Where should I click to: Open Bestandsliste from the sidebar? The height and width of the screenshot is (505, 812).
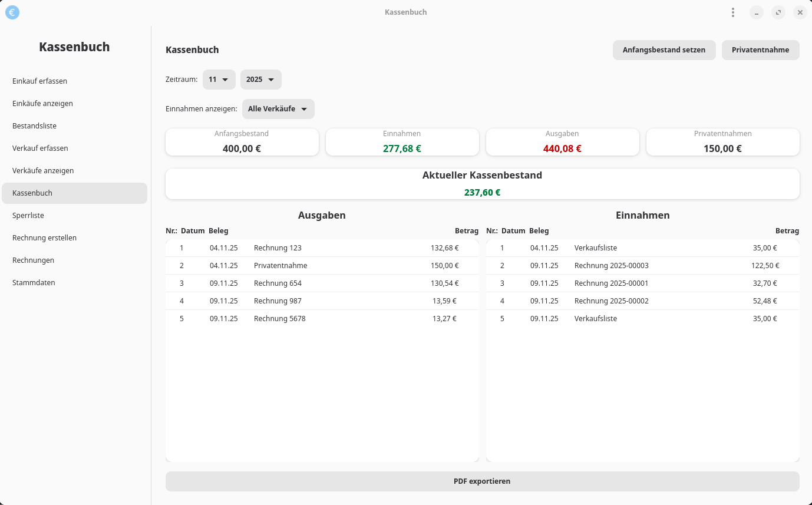click(34, 126)
